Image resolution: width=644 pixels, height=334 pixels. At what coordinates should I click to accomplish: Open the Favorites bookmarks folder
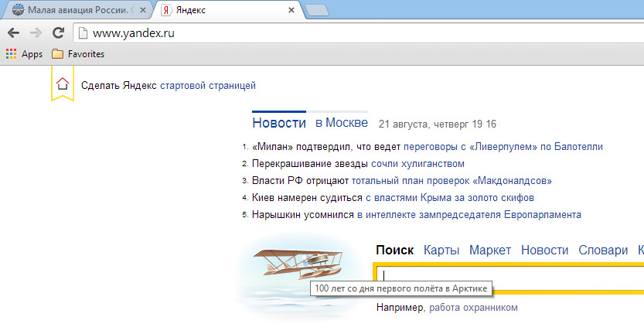[x=77, y=54]
